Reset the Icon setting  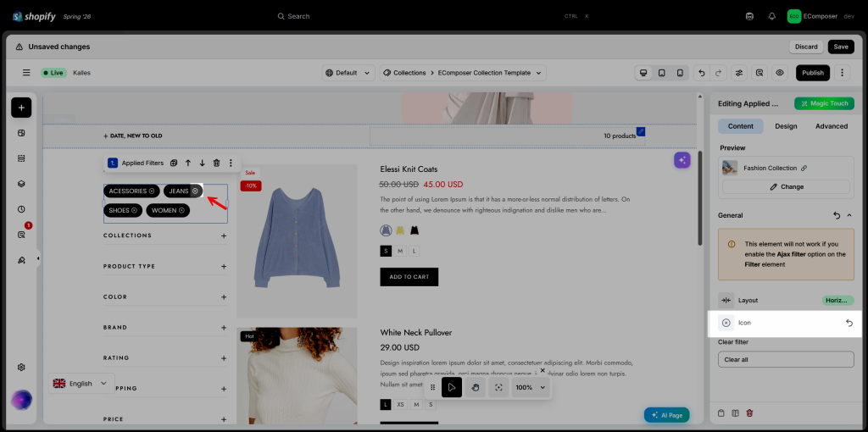849,323
